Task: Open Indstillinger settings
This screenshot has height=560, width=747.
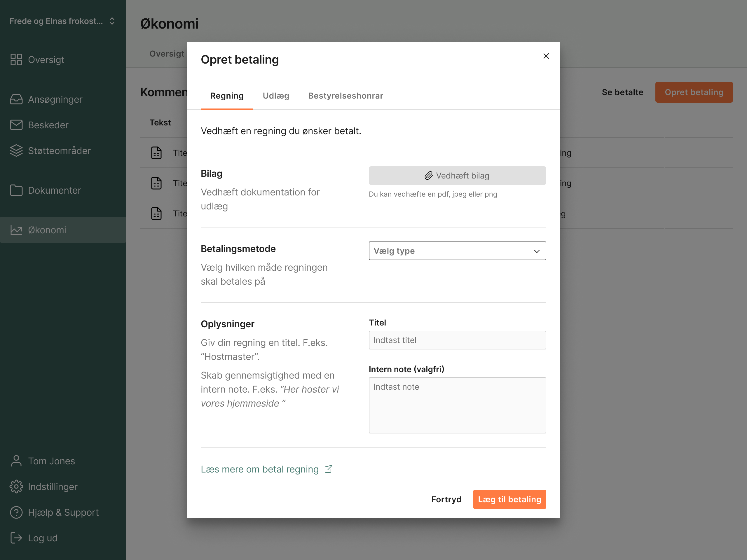Action: tap(52, 487)
